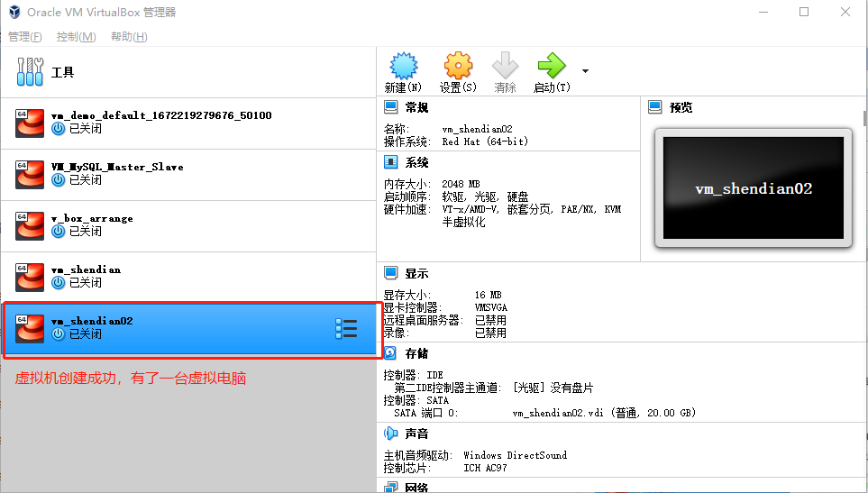Click the 工具 tools label
Screen dimensions: 868x493
point(62,72)
